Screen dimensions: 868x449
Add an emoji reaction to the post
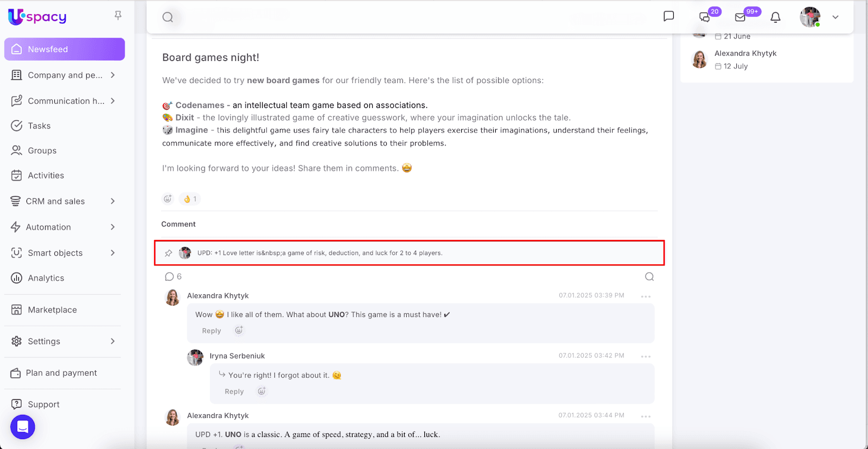(168, 199)
